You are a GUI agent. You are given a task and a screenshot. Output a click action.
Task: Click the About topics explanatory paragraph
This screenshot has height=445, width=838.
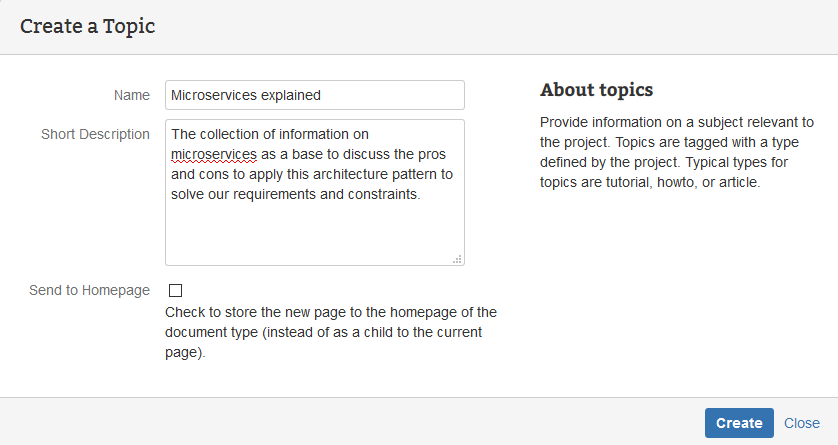click(677, 152)
